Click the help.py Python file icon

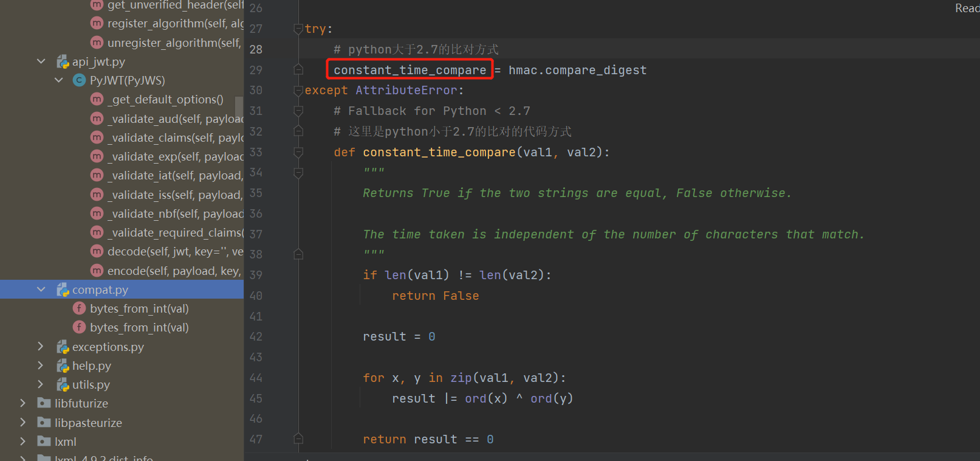63,366
